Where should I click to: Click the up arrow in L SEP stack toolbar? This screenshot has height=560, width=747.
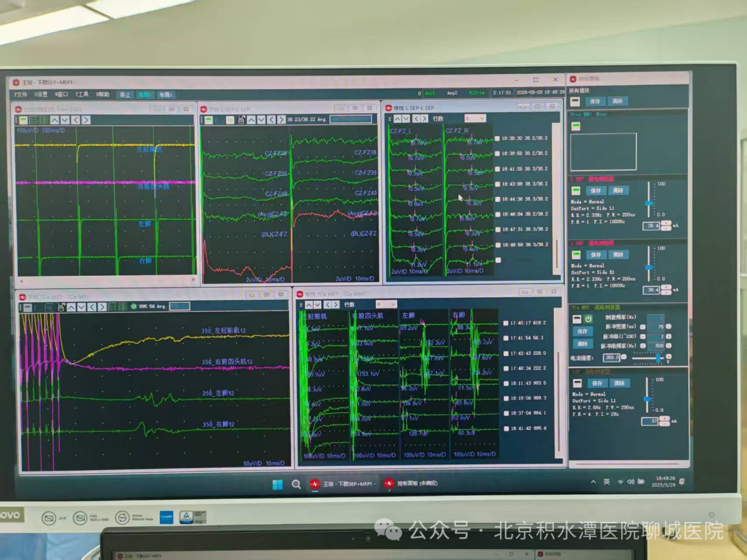point(397,119)
